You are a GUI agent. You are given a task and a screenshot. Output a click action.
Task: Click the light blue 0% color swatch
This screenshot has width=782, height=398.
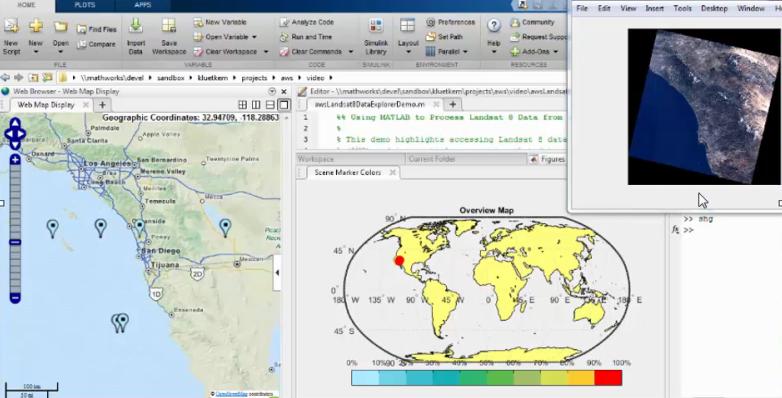365,378
